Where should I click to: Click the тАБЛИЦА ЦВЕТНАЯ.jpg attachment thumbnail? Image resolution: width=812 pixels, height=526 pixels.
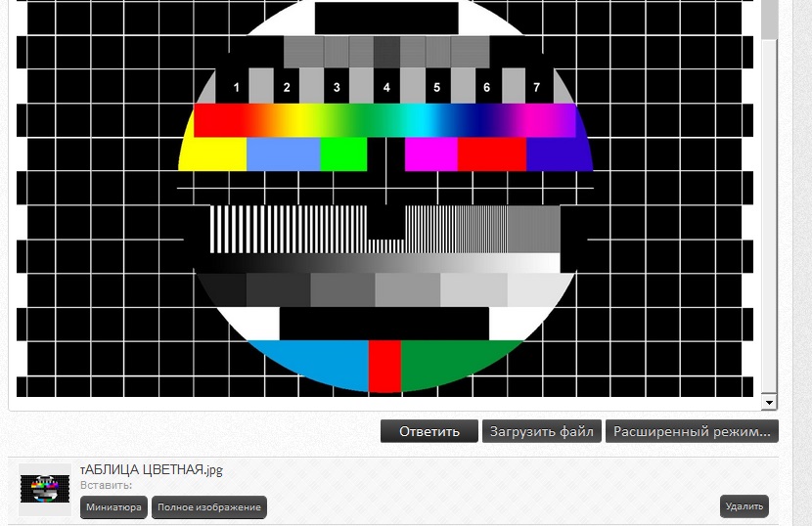click(x=45, y=489)
